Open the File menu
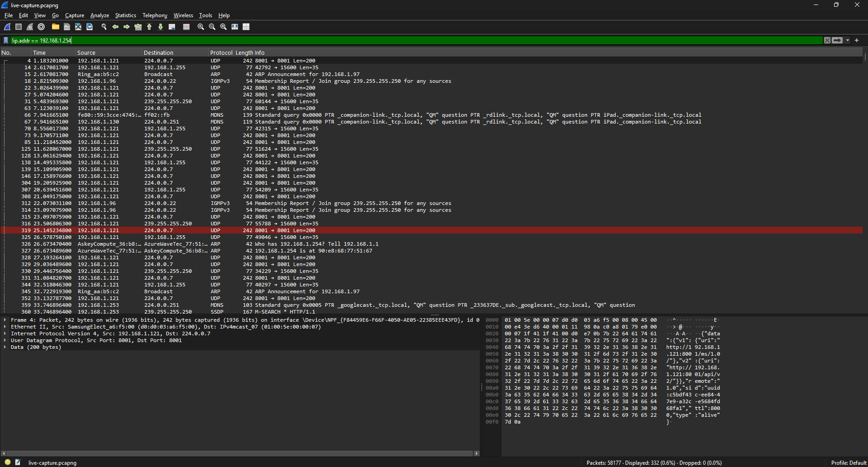This screenshot has height=467, width=868. click(9, 15)
